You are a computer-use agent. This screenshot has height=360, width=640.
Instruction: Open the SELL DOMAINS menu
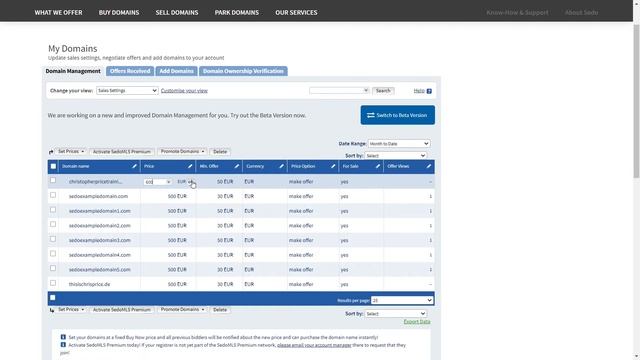point(177,13)
